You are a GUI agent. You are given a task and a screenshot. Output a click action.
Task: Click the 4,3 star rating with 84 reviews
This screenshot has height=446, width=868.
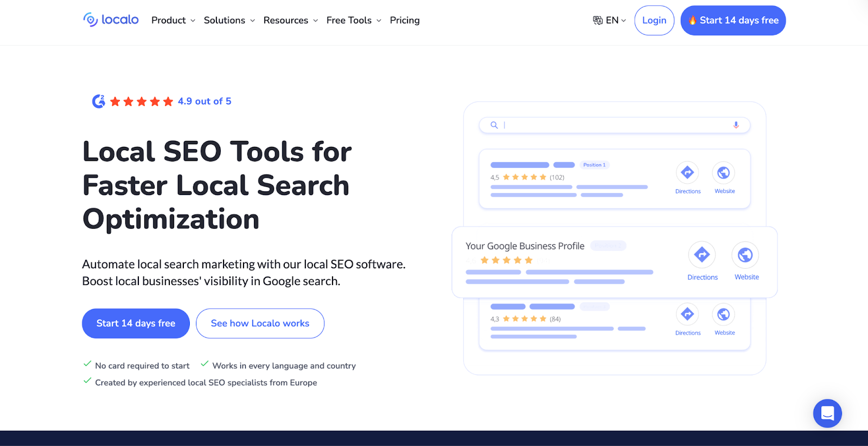tap(526, 319)
